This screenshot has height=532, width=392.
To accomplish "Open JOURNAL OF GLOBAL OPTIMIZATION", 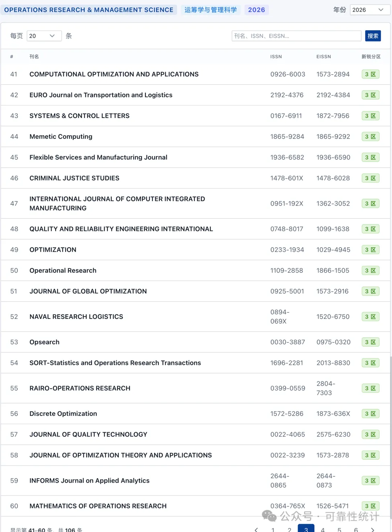I will coord(88,291).
